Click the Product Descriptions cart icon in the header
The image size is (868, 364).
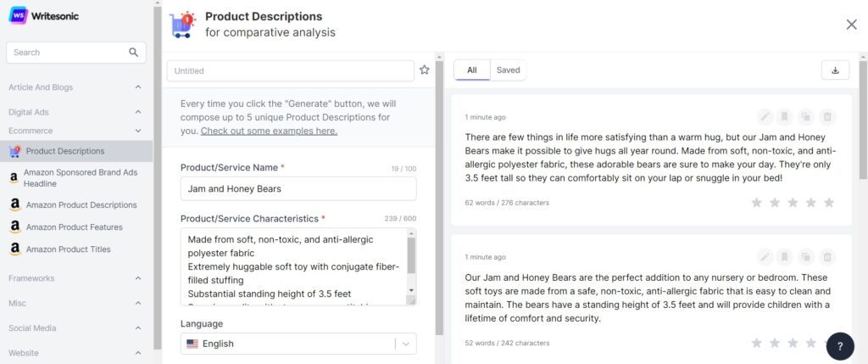pyautogui.click(x=183, y=25)
